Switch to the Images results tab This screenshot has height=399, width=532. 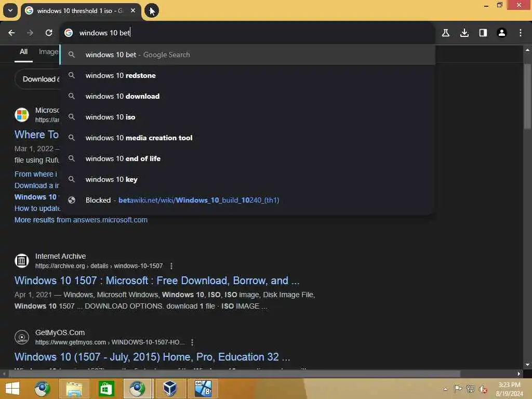pyautogui.click(x=48, y=52)
